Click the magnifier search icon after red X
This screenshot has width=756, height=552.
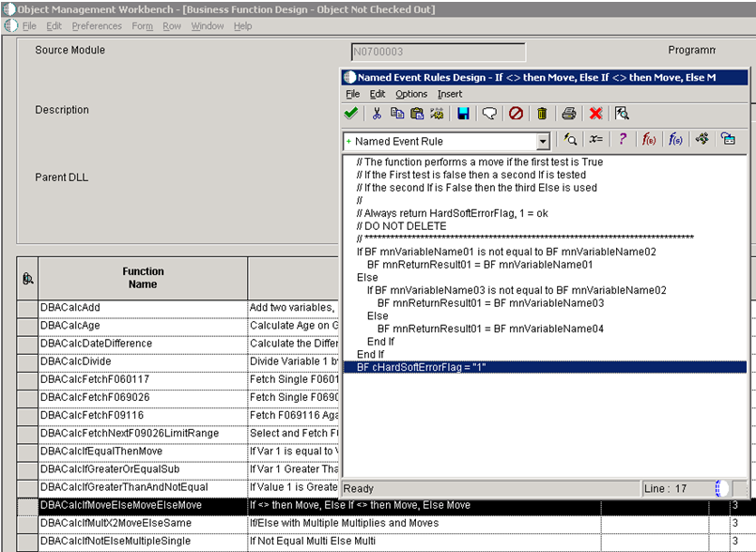click(x=622, y=114)
